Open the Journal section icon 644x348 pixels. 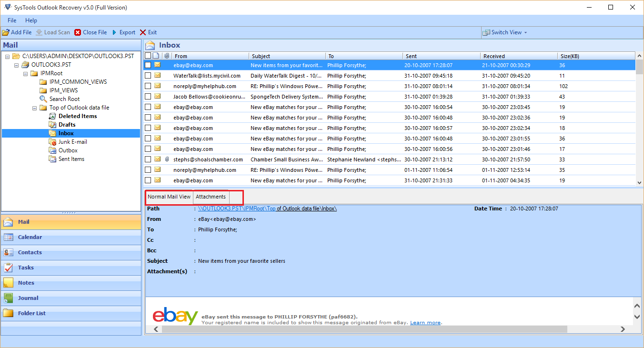coord(8,298)
